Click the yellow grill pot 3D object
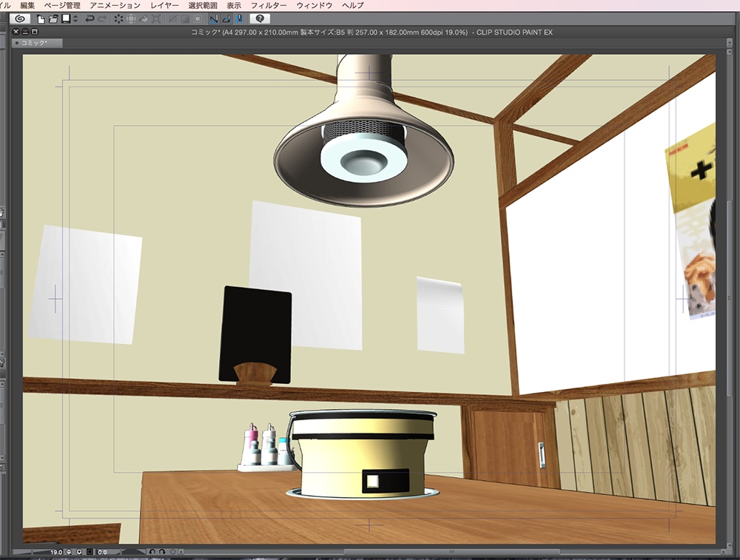The height and width of the screenshot is (560, 740). point(362,454)
